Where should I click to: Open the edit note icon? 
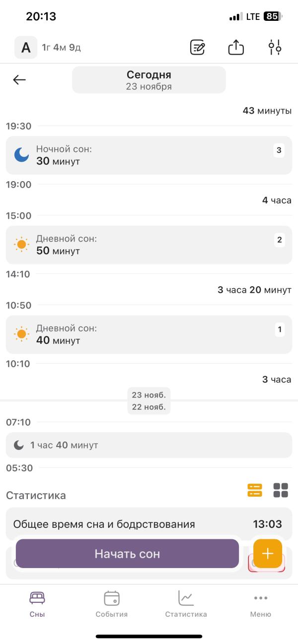[x=198, y=48]
